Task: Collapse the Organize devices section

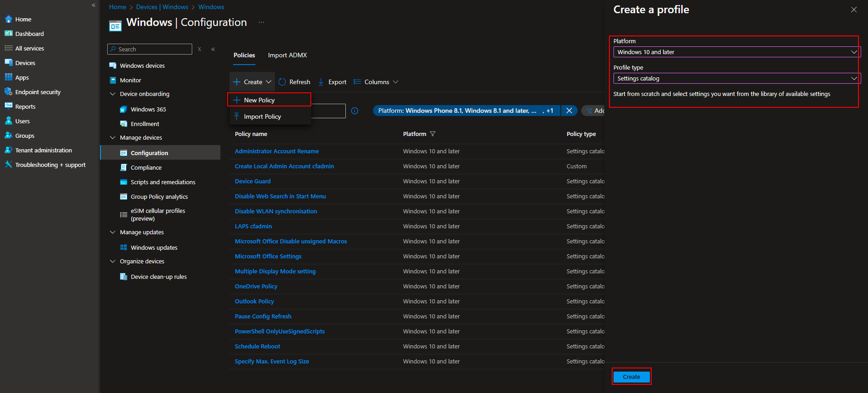Action: 113,261
